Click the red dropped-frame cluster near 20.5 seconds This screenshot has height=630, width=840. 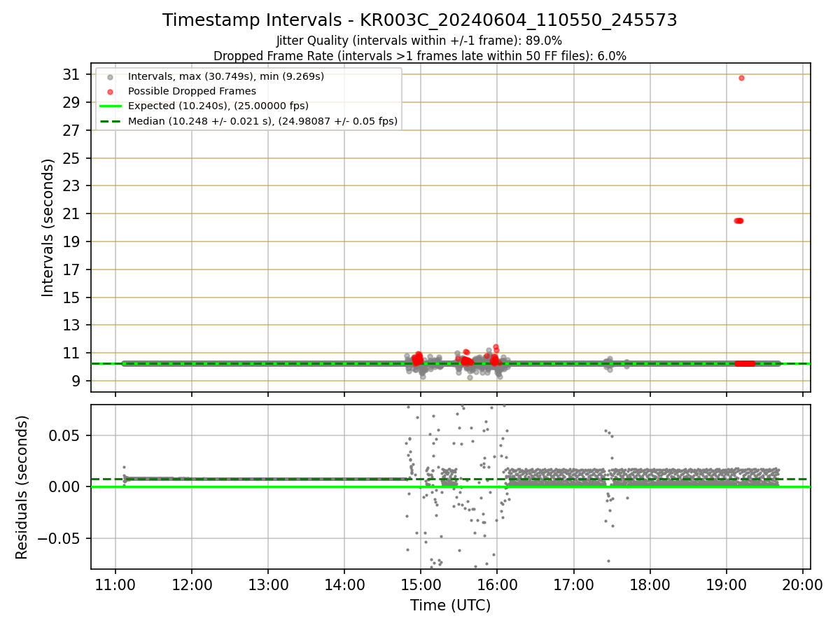coord(738,220)
